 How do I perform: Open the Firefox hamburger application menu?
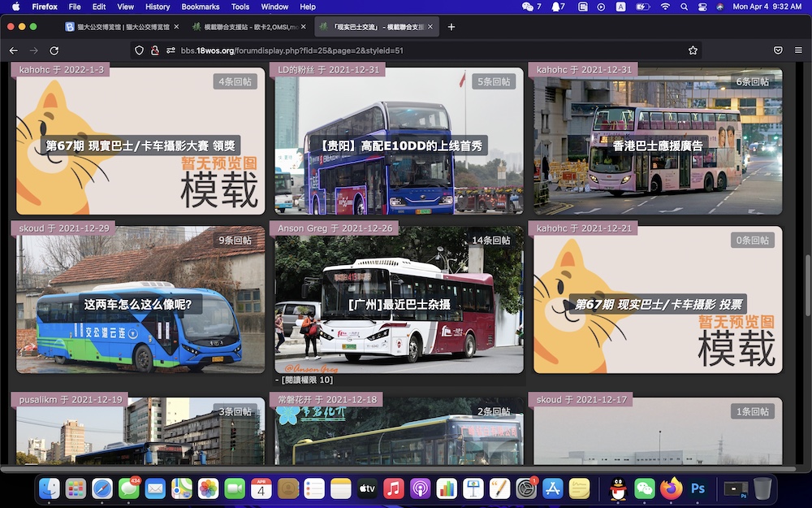coord(797,50)
